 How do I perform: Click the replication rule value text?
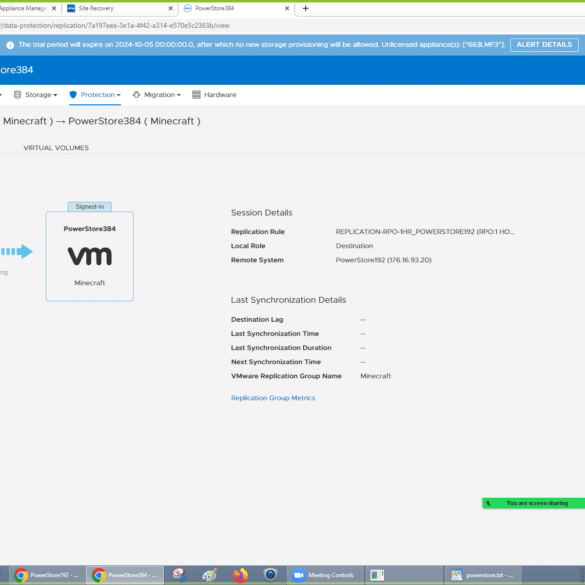(x=425, y=232)
